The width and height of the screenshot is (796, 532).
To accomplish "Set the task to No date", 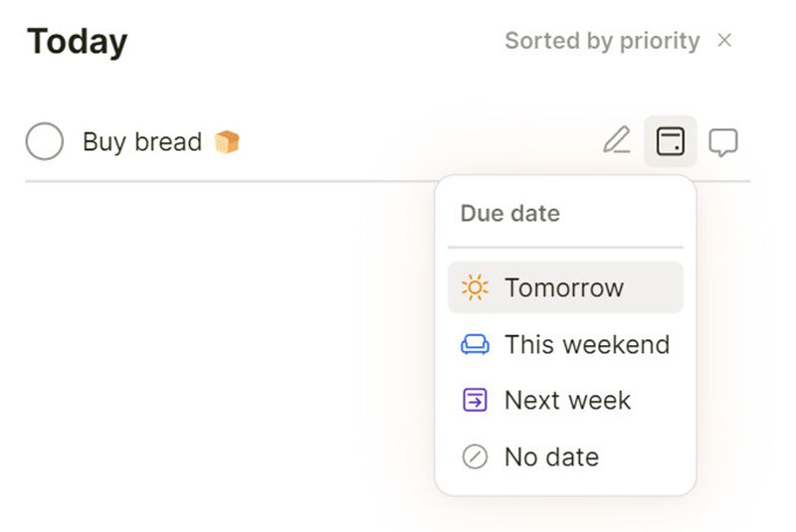I will pyautogui.click(x=551, y=457).
